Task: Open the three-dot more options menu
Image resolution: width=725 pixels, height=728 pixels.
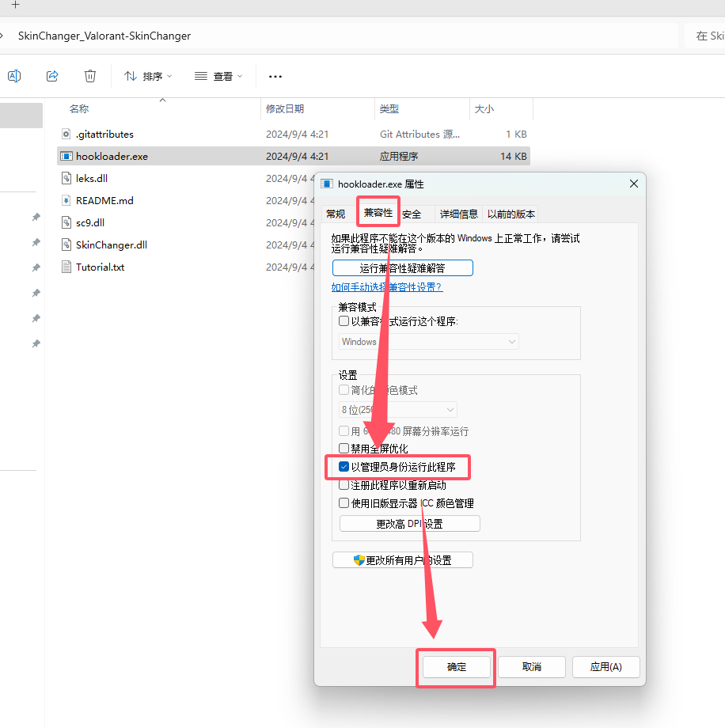Action: coord(275,76)
